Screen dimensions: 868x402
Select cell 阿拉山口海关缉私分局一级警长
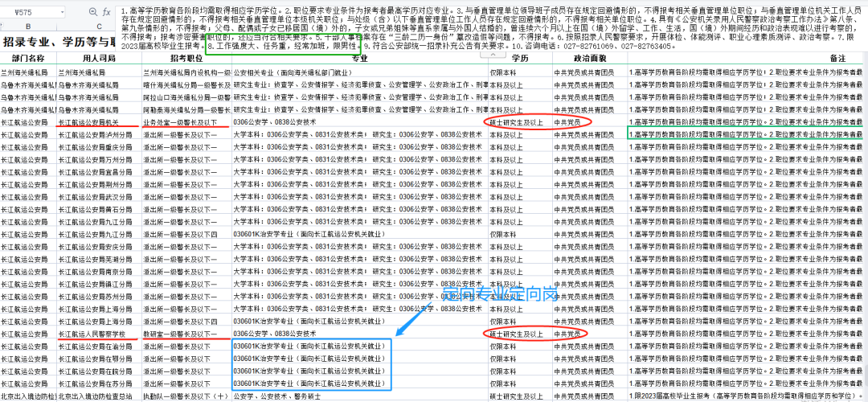coord(186,97)
